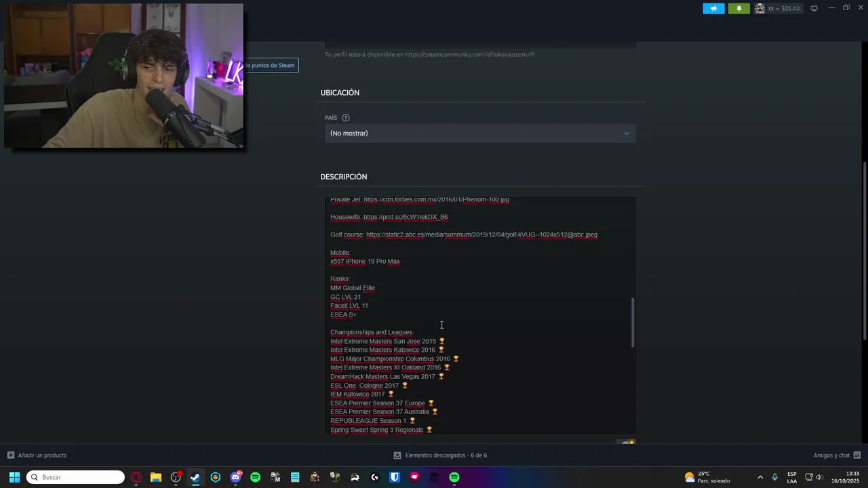
Task: Open the yellow hexagon taskbar icon
Action: [216, 477]
